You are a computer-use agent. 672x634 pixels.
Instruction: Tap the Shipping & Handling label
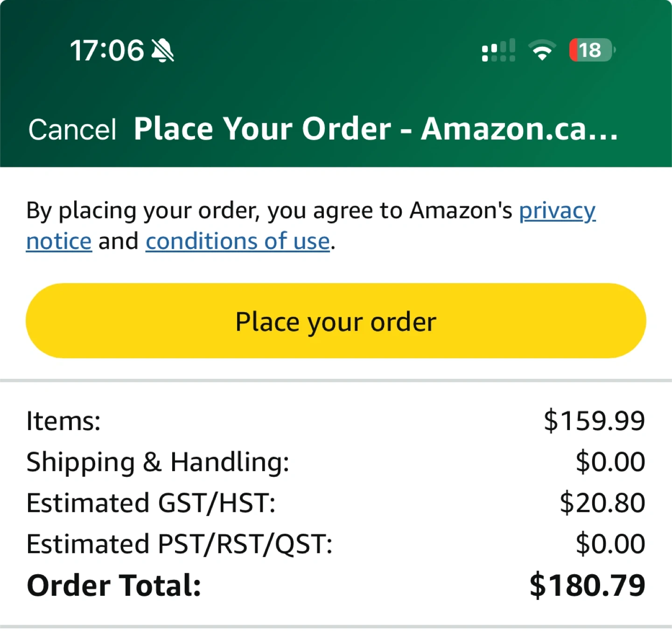click(x=158, y=462)
